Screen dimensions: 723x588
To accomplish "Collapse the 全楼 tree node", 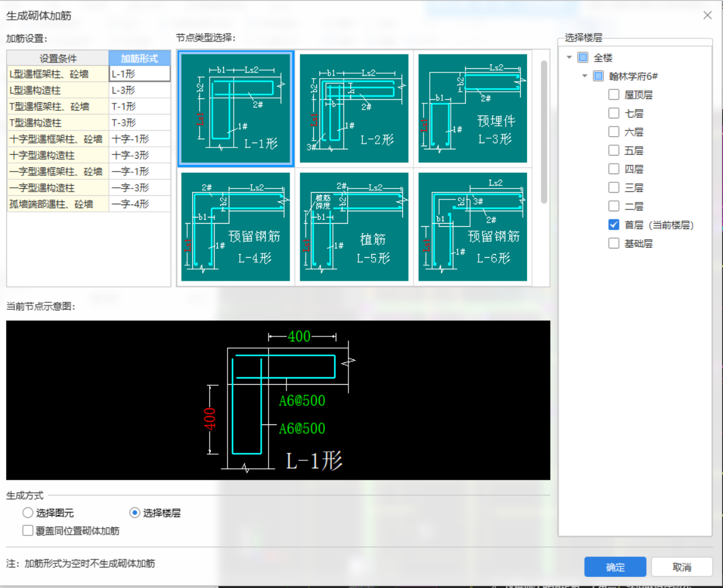I will click(569, 58).
